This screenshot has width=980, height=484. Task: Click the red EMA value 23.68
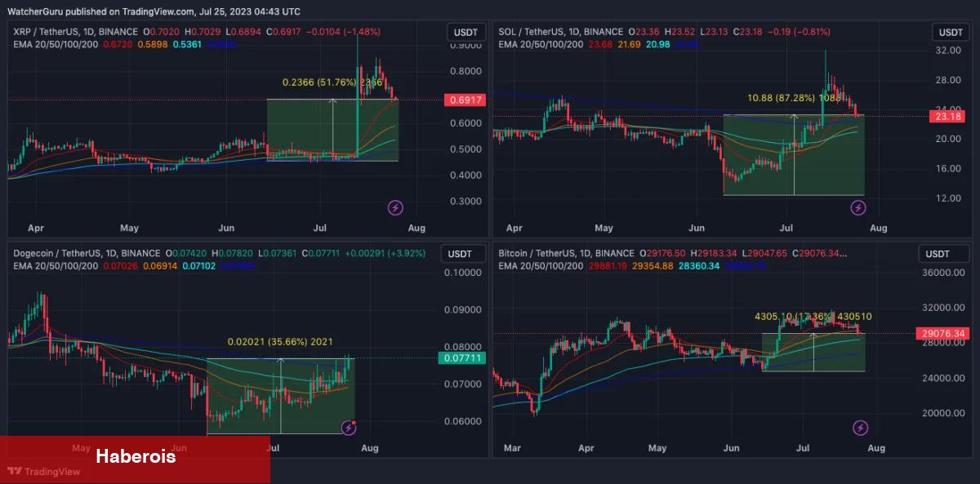(602, 43)
